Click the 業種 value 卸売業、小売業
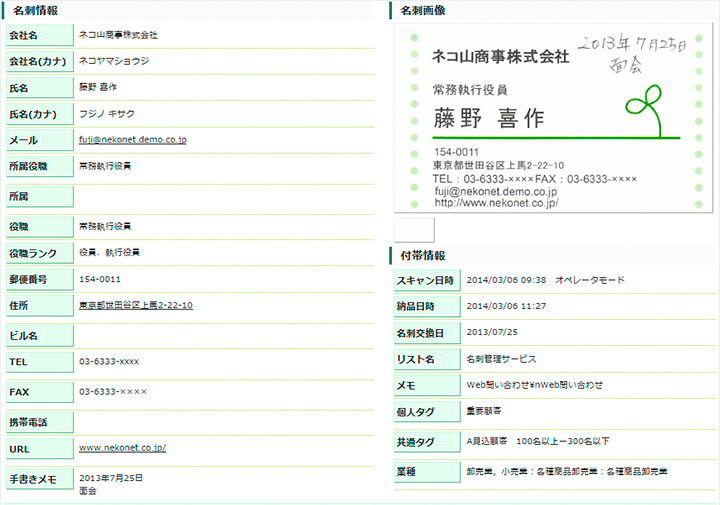The image size is (720, 505). point(498,471)
